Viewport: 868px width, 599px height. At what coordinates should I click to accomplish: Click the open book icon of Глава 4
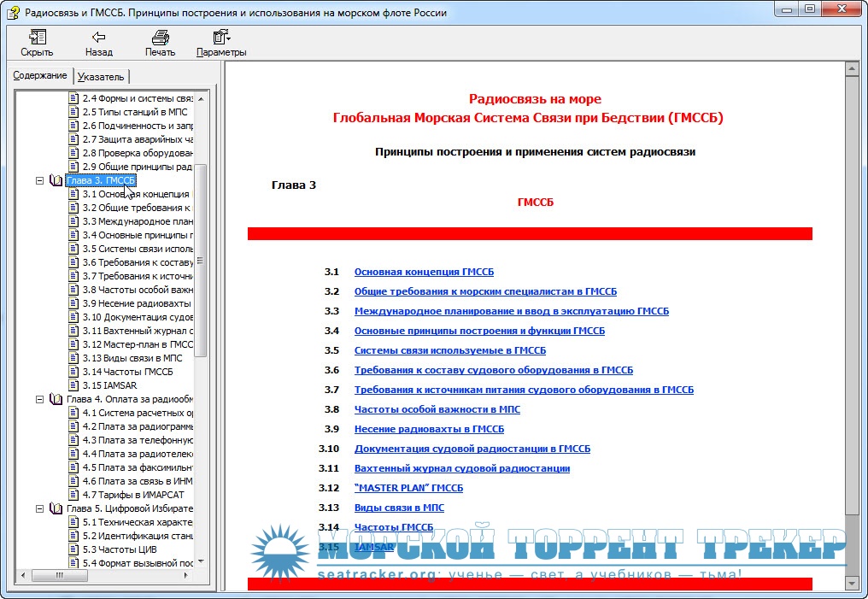[56, 399]
